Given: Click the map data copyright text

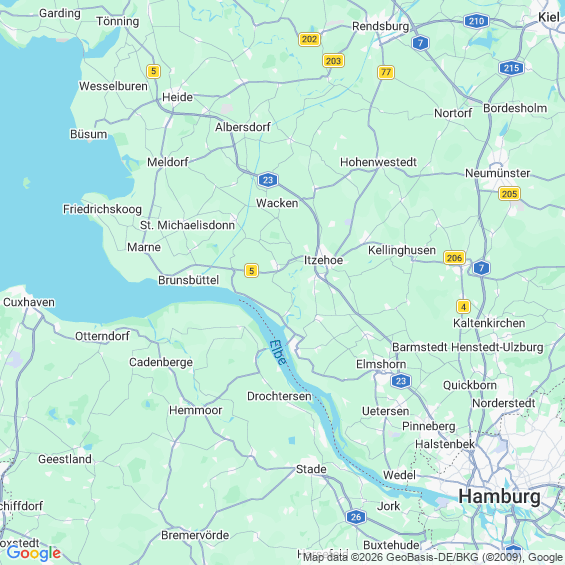Looking at the screenshot, I should tap(433, 557).
